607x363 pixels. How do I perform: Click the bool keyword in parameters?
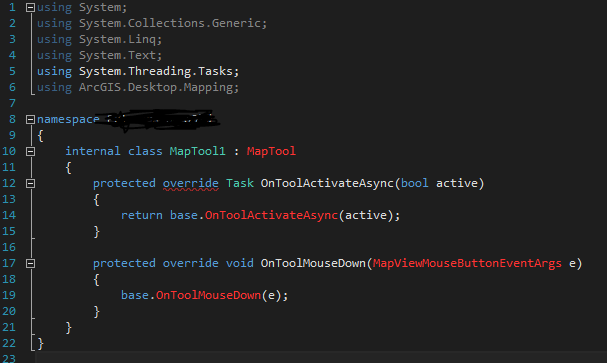415,183
